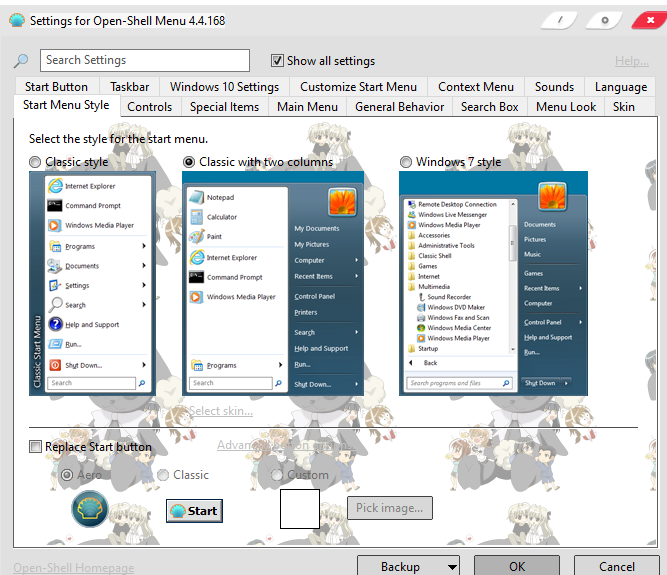The image size is (667, 575).
Task: Click the Open-Shell icon in the title bar
Action: pos(17,20)
